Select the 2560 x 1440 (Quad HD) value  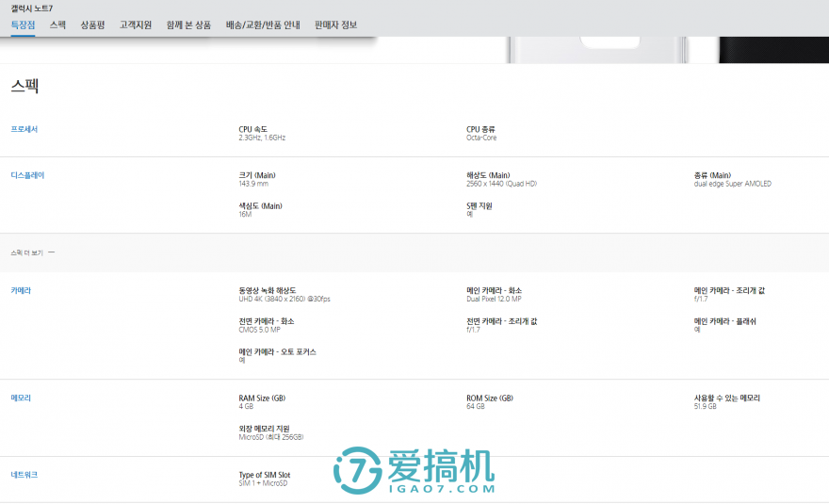[x=502, y=184]
